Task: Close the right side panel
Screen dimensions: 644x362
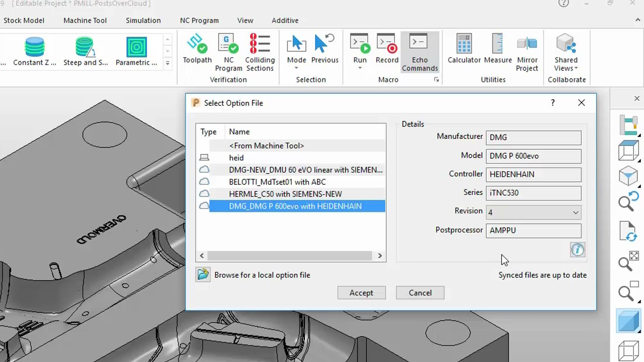Action: [637, 98]
